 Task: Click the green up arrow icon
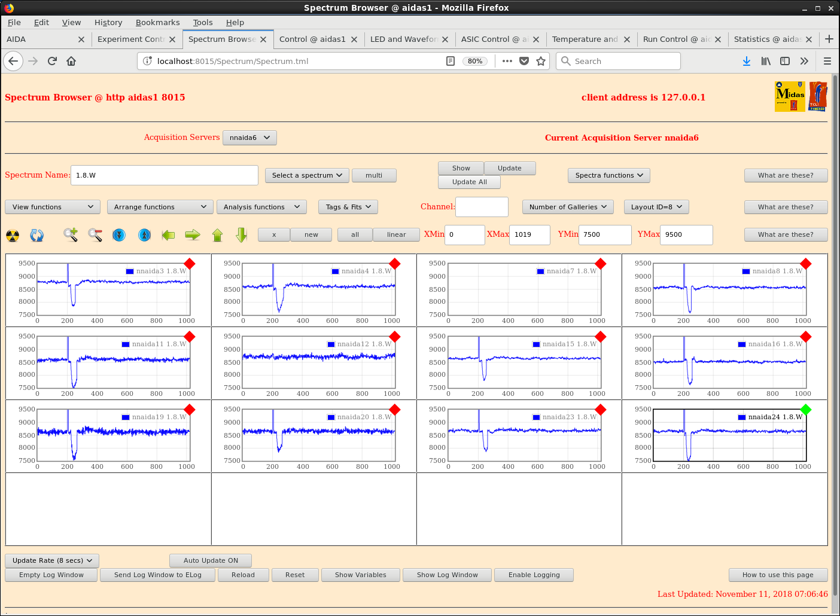click(x=217, y=235)
